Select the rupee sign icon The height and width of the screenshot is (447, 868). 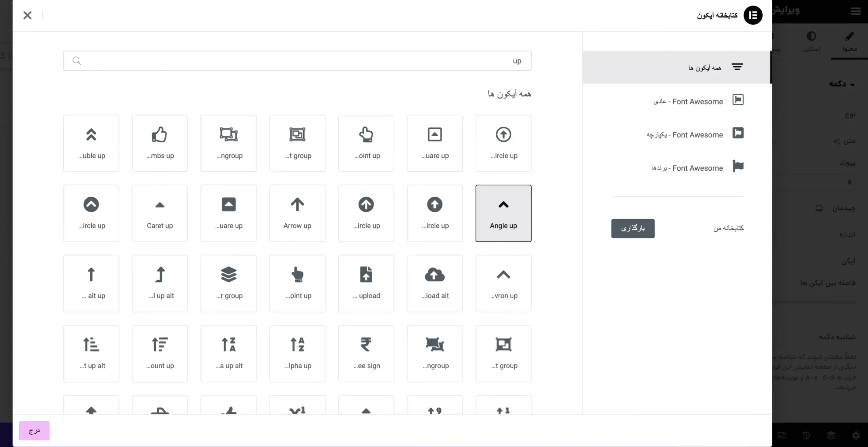point(366,353)
